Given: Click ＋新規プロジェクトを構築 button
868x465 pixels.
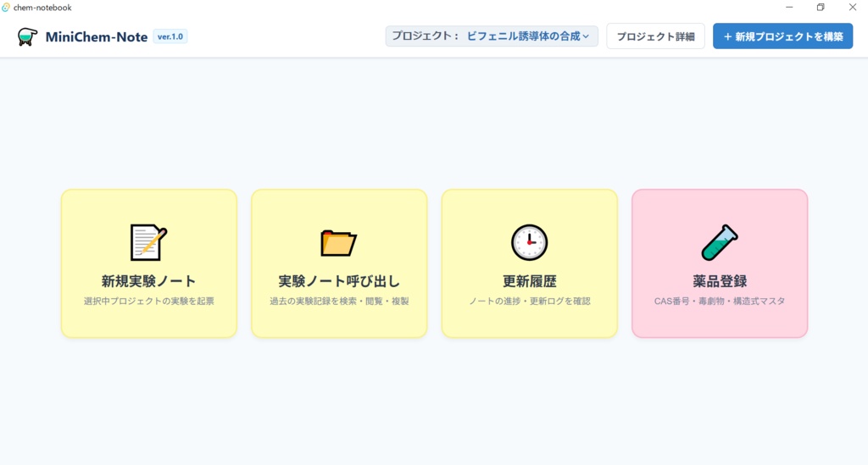Looking at the screenshot, I should point(782,36).
